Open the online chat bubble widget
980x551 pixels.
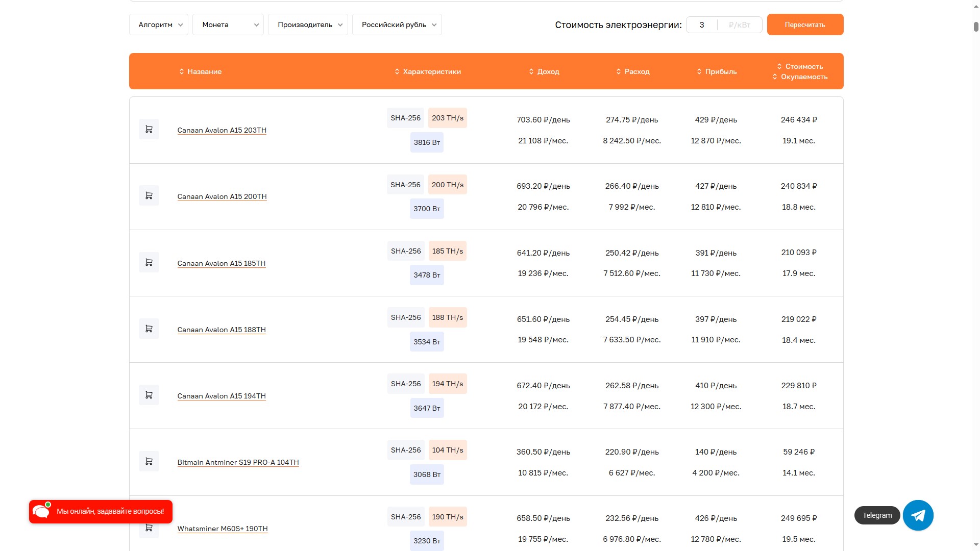(x=101, y=511)
